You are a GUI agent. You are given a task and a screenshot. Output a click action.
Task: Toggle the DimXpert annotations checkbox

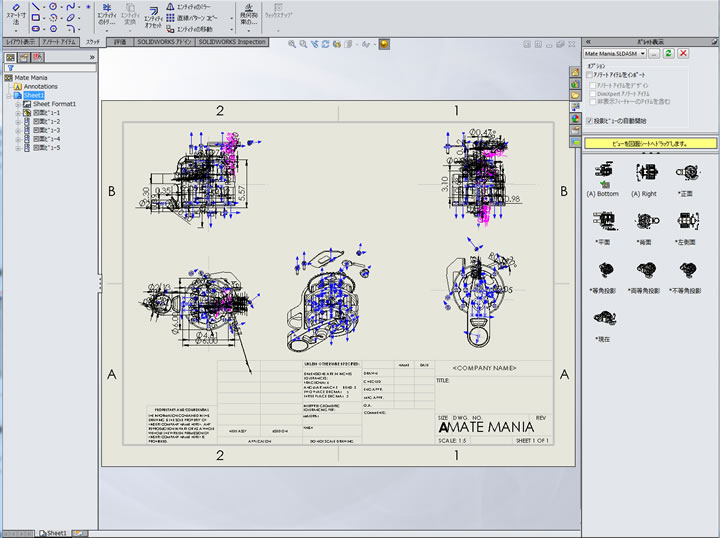point(593,94)
